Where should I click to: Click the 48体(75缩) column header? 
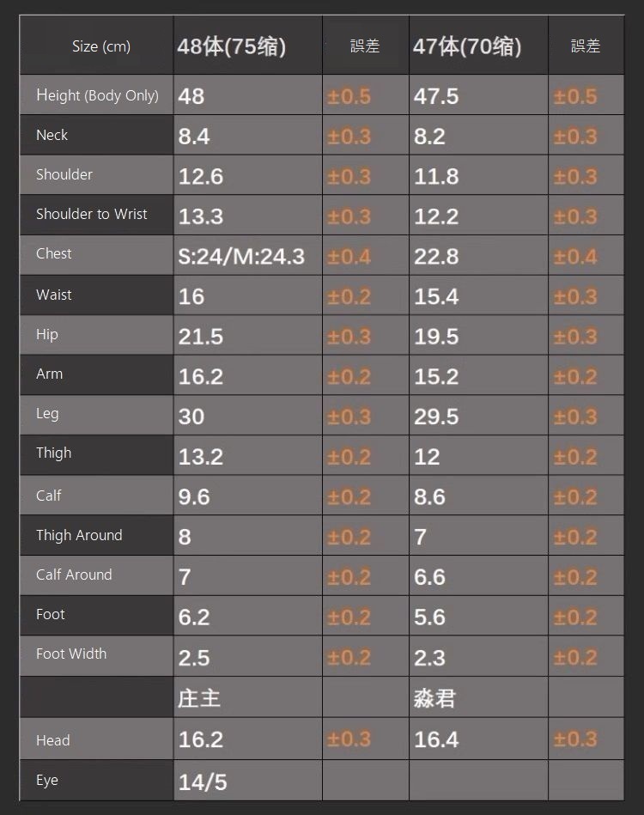point(232,46)
